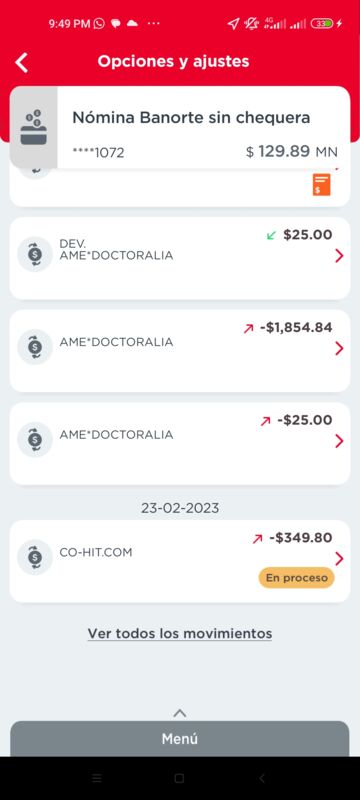Open CO-HIT.COM -$349.80 details chevron

pos(339,559)
